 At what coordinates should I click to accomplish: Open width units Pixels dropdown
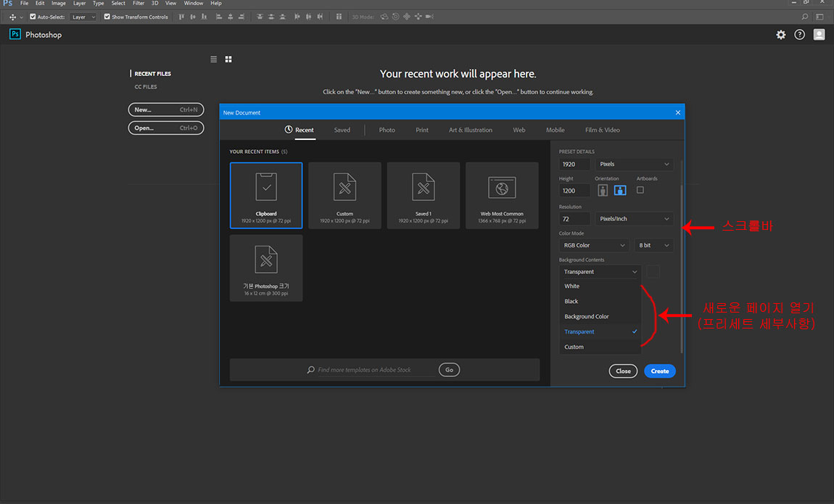pos(634,165)
